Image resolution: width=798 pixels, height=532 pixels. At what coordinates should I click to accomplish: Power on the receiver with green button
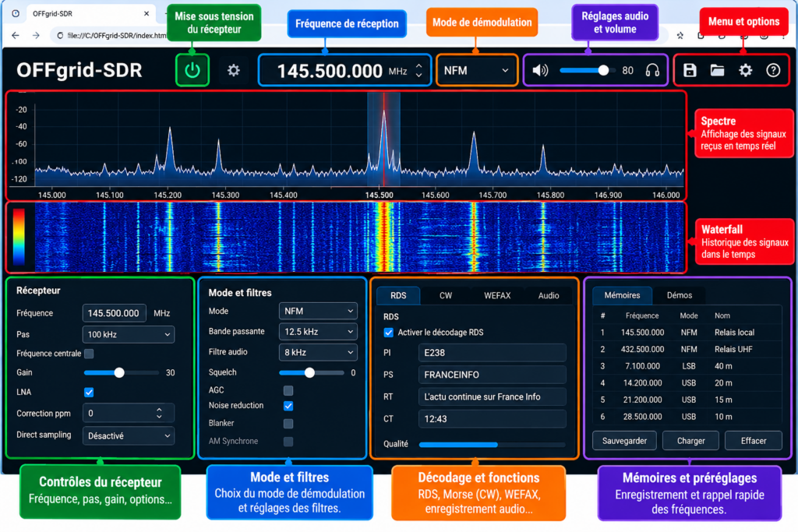tap(192, 70)
